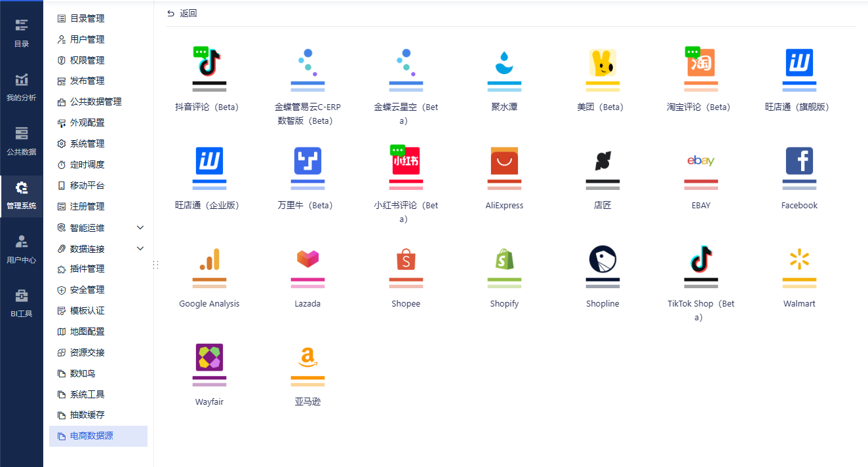Switch to 公共数据 in the navigation bar
Viewport: 868px width, 467px height.
(22, 141)
